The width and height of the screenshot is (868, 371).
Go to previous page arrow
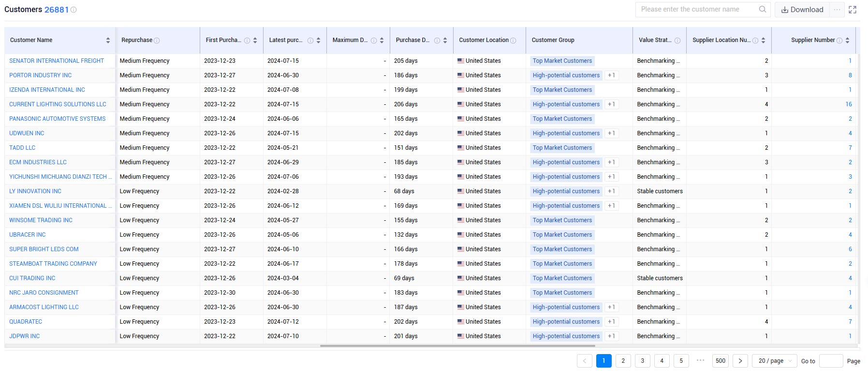pyautogui.click(x=585, y=361)
